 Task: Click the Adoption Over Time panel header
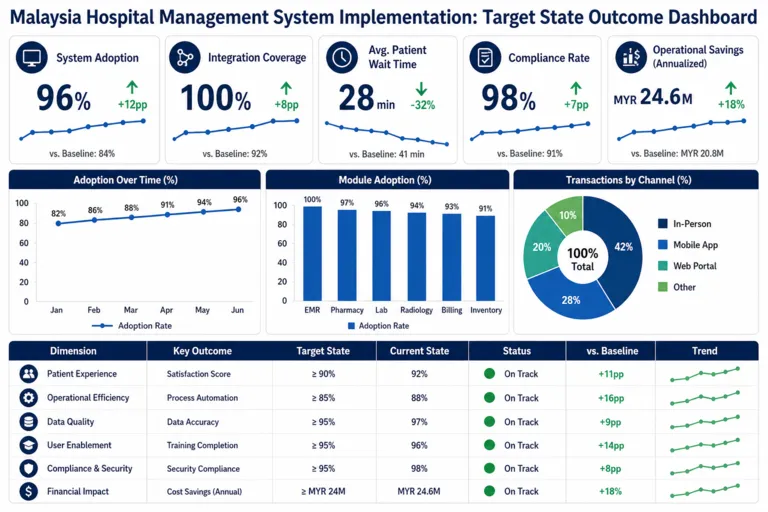pyautogui.click(x=135, y=180)
